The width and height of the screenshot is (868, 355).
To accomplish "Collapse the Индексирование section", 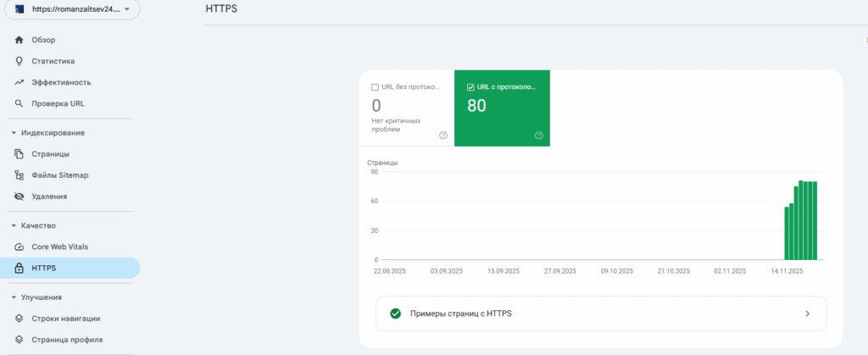I will 14,133.
